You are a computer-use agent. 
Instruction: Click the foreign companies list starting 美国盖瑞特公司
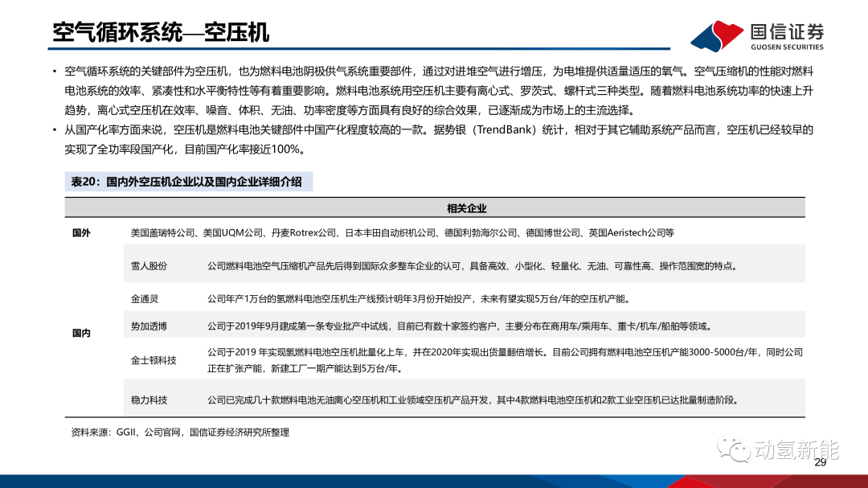coord(402,233)
